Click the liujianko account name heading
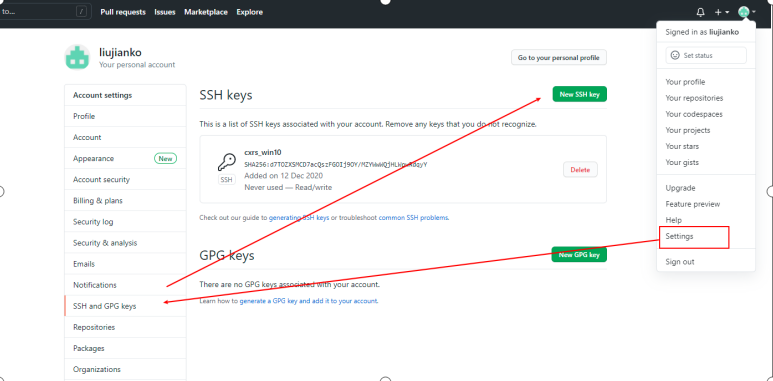The height and width of the screenshot is (381, 773). coord(120,53)
